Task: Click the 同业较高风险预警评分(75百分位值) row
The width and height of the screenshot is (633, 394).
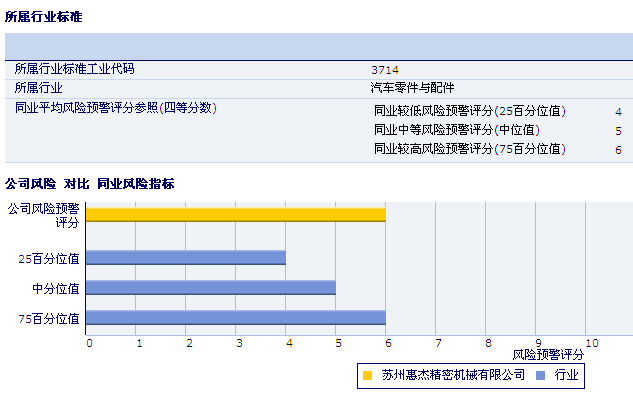Action: pos(498,149)
